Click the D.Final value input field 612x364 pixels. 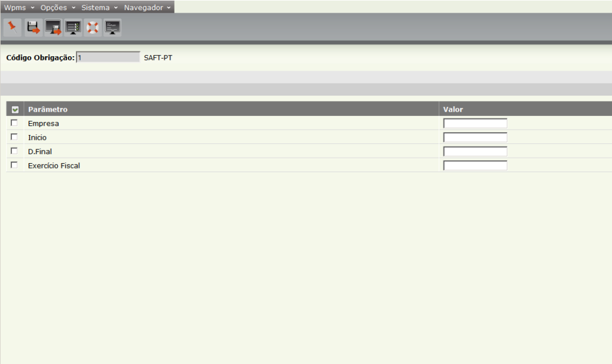pyautogui.click(x=475, y=151)
